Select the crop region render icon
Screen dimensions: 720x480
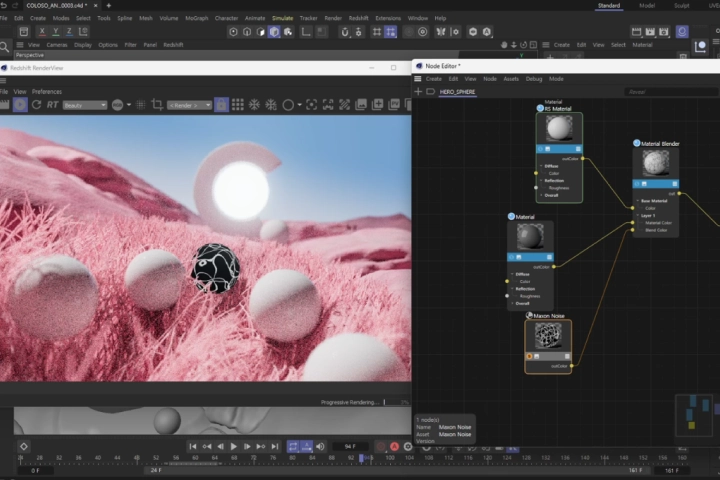(x=157, y=105)
